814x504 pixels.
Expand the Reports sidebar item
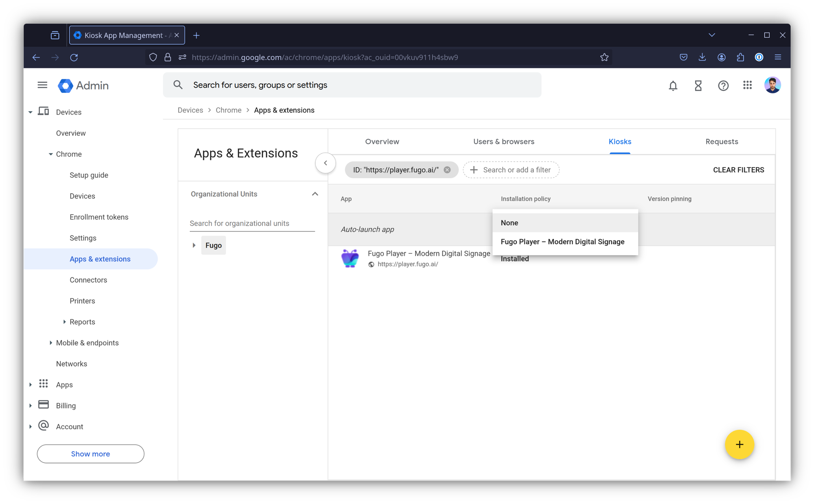pos(64,322)
